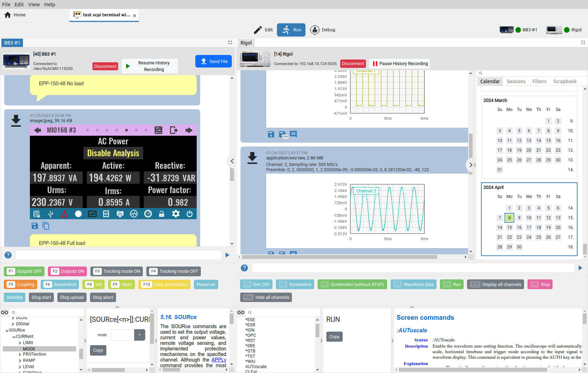This screenshot has width=588, height=373.
Task: Expand the DIGital tree node
Action: pos(13,324)
